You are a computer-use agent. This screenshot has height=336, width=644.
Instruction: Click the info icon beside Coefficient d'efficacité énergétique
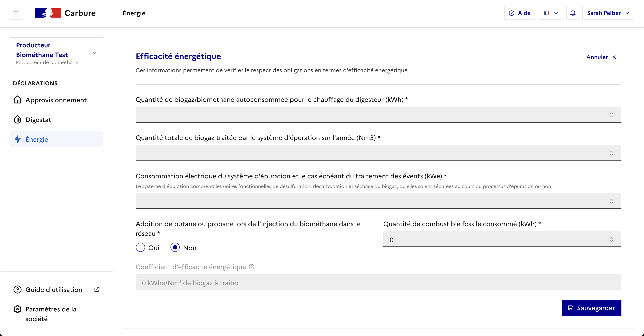click(x=251, y=267)
